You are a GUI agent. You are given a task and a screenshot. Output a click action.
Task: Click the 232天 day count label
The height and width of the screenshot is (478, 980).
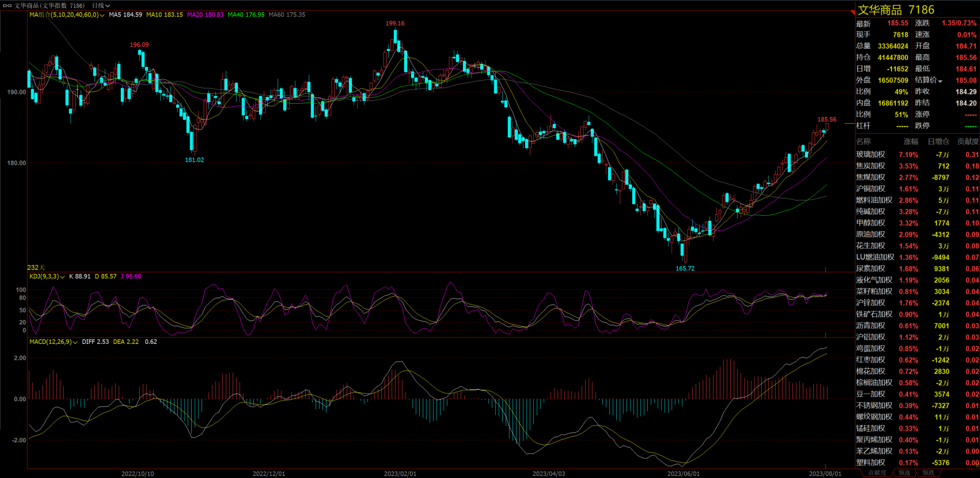(36, 268)
